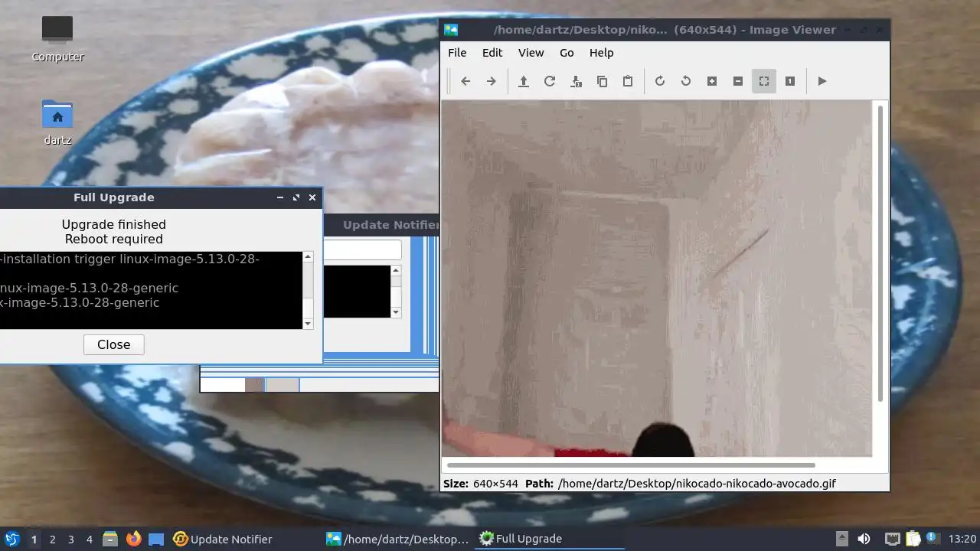Open the View menu
Screen dimensions: 980x551
tap(531, 53)
